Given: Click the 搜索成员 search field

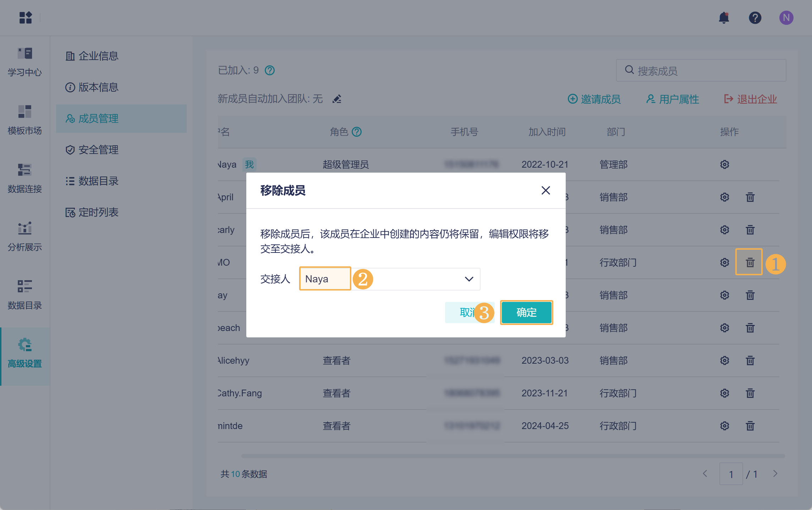Looking at the screenshot, I should pyautogui.click(x=701, y=71).
